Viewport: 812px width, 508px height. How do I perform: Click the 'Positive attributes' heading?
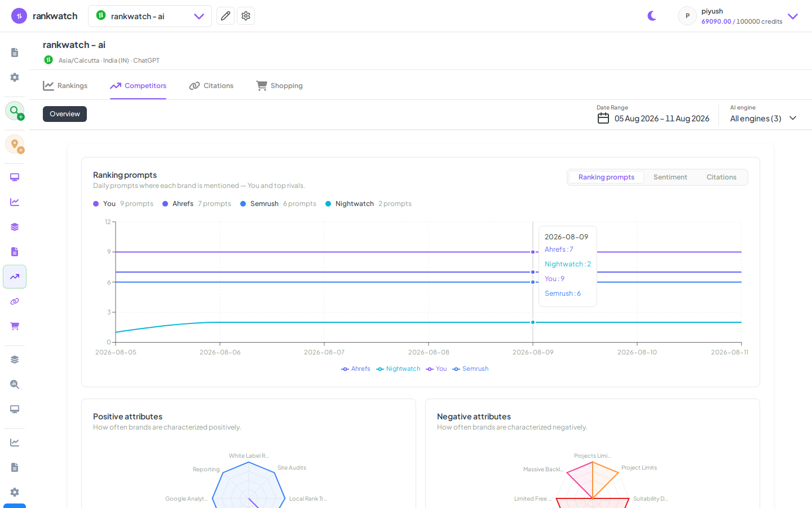tap(127, 417)
